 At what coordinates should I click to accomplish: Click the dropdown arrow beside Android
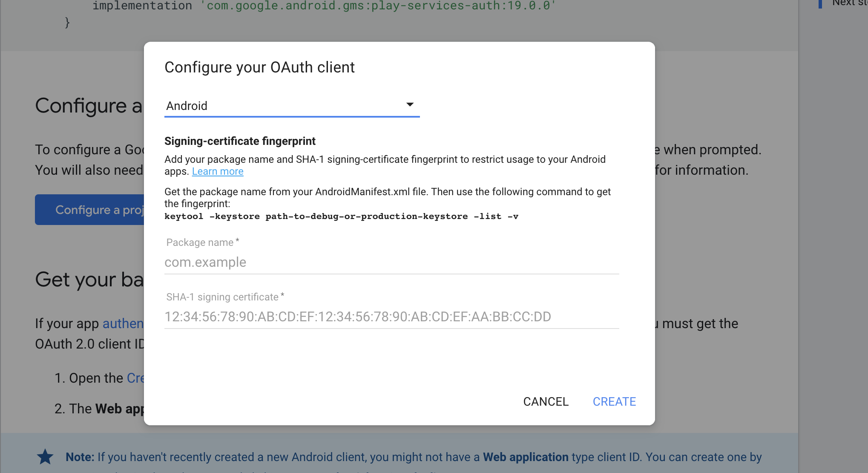(410, 105)
